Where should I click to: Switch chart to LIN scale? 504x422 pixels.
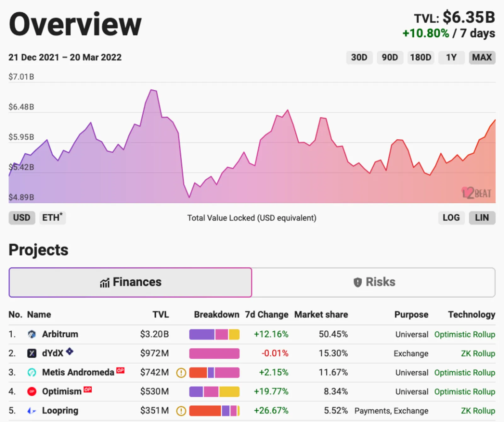point(482,218)
